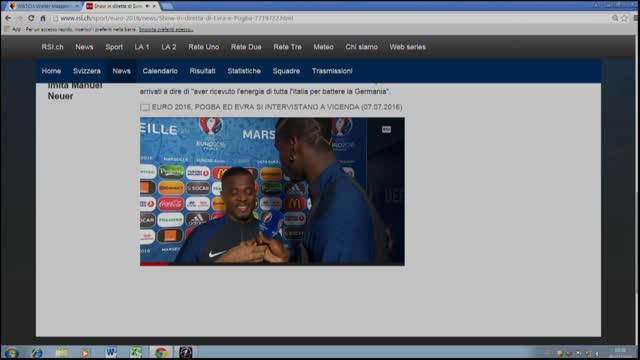The width and height of the screenshot is (640, 360).
Task: Open the menu icon on the video player
Action: click(x=386, y=129)
